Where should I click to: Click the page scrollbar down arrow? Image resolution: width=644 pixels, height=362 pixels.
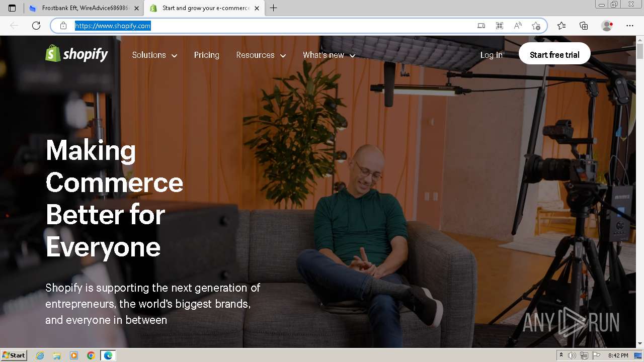click(x=640, y=344)
